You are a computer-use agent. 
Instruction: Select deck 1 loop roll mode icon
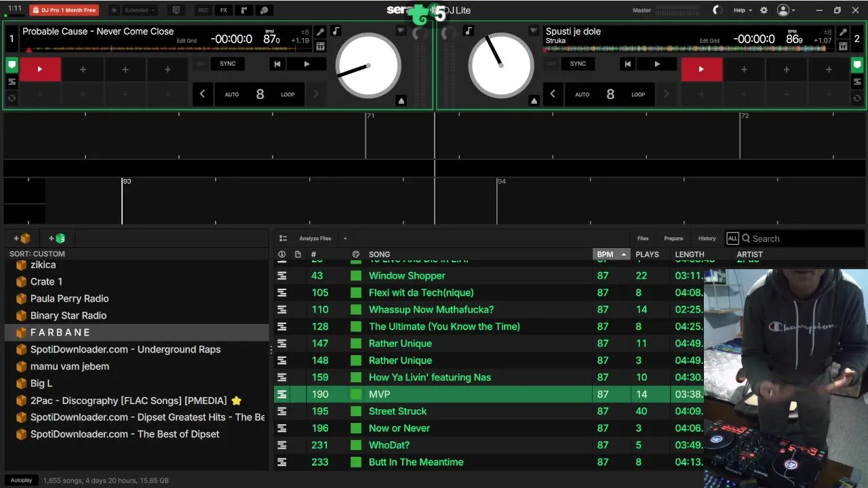[x=12, y=98]
